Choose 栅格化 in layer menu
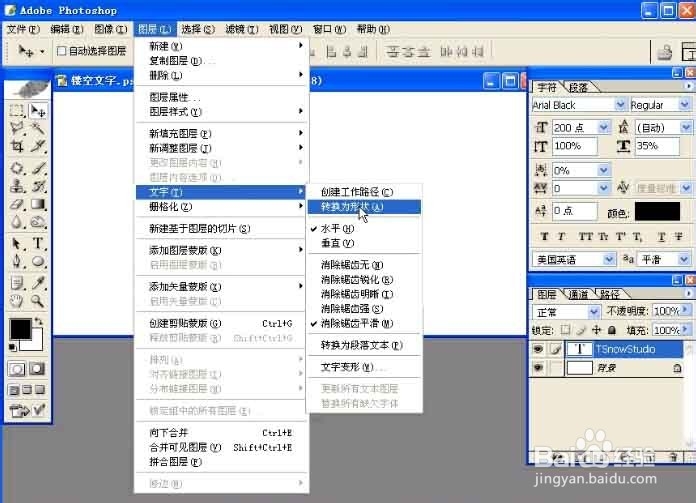Image resolution: width=696 pixels, height=503 pixels. 221,207
